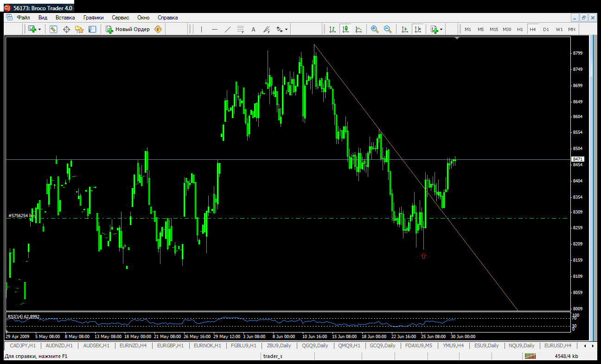601x364 pixels.
Task: Select the vertical line drawing tool
Action: click(201, 29)
